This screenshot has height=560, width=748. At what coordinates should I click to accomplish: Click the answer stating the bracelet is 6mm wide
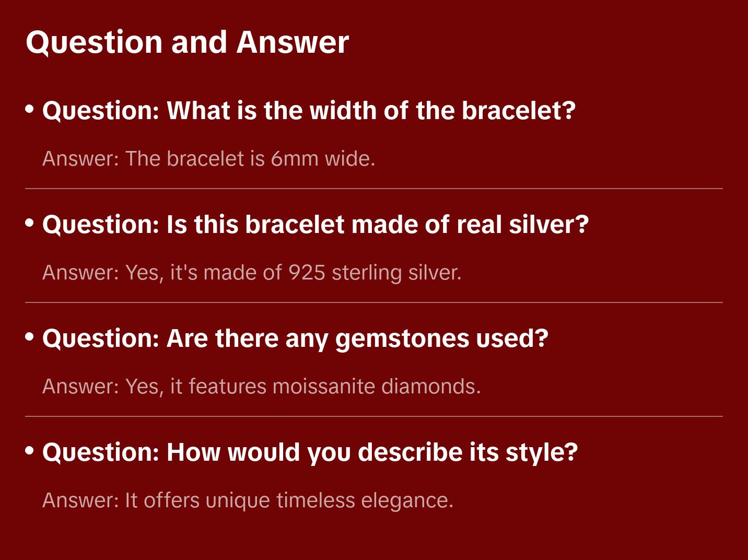pos(209,159)
